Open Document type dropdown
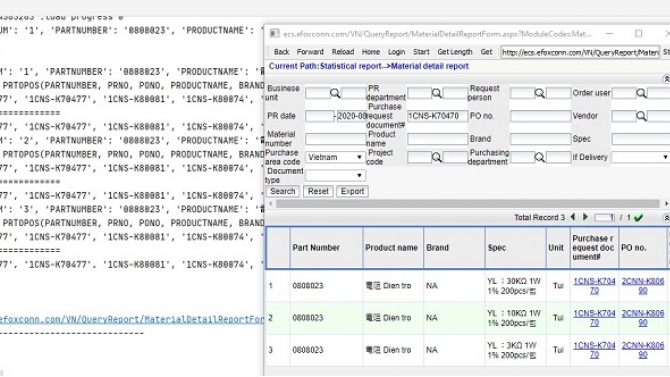The image size is (670, 377). 335,175
